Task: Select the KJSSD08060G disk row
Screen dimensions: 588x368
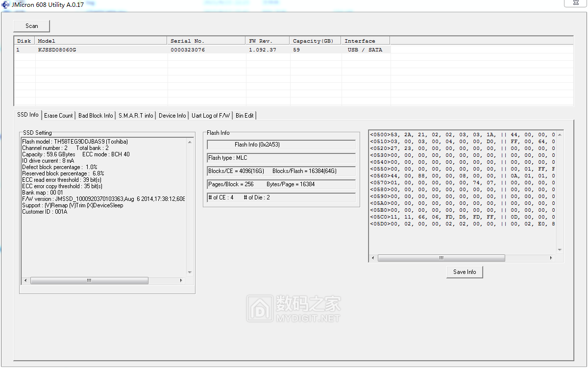Action: click(57, 50)
